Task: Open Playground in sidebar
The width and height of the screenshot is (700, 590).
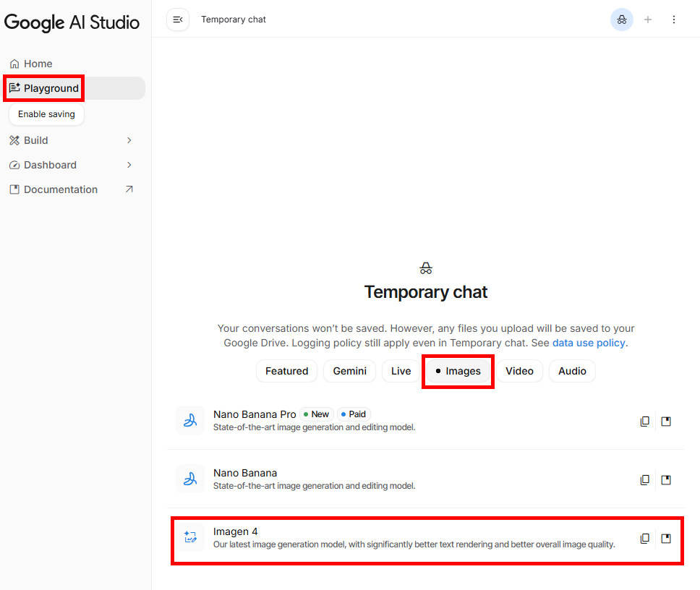Action: (x=74, y=88)
